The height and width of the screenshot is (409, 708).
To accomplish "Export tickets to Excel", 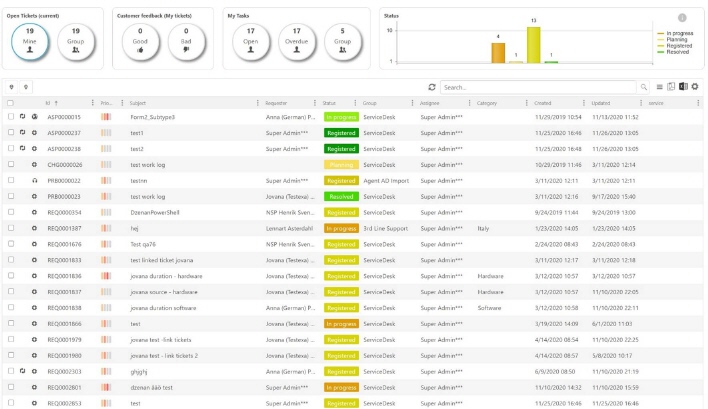I will click(683, 86).
